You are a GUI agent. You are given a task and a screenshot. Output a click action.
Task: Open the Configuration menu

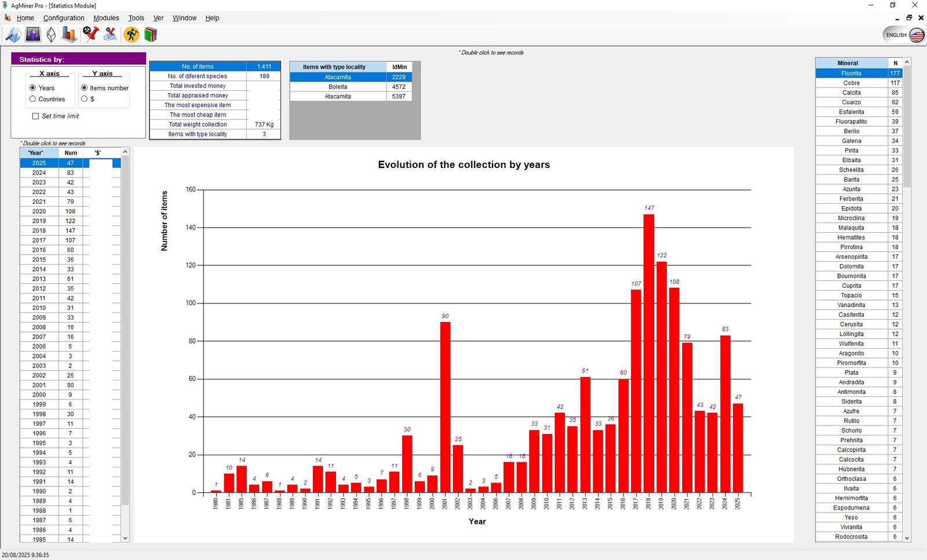coord(64,18)
